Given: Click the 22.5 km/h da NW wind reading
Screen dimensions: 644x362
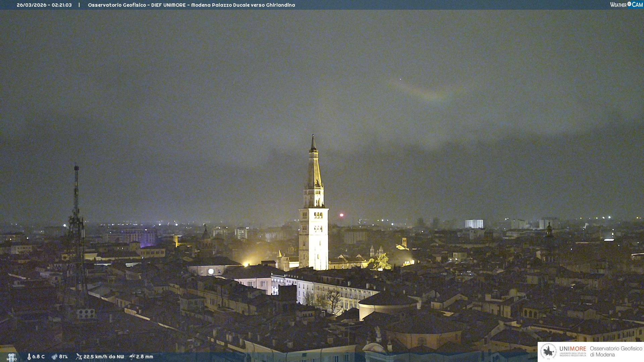Looking at the screenshot, I should [x=104, y=357].
